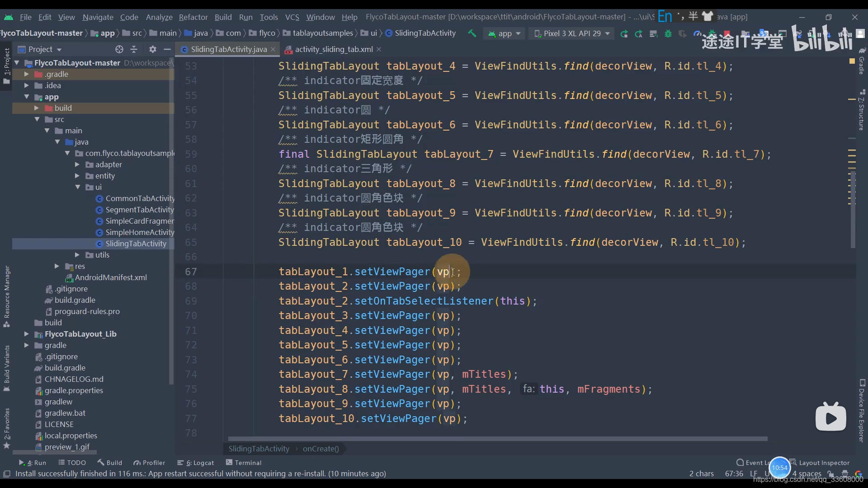Open the Layout Inspector

pos(820,463)
